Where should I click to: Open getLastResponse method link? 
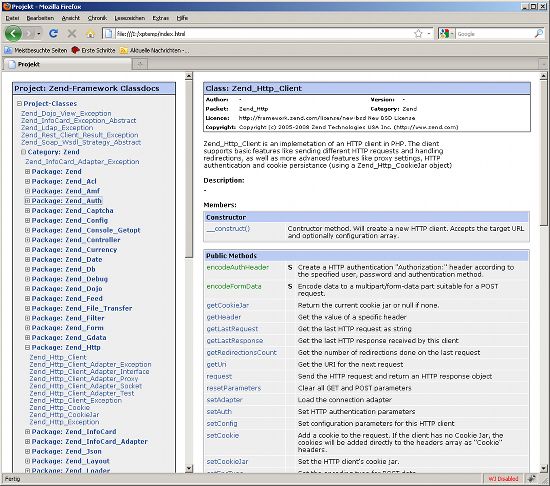pos(235,340)
